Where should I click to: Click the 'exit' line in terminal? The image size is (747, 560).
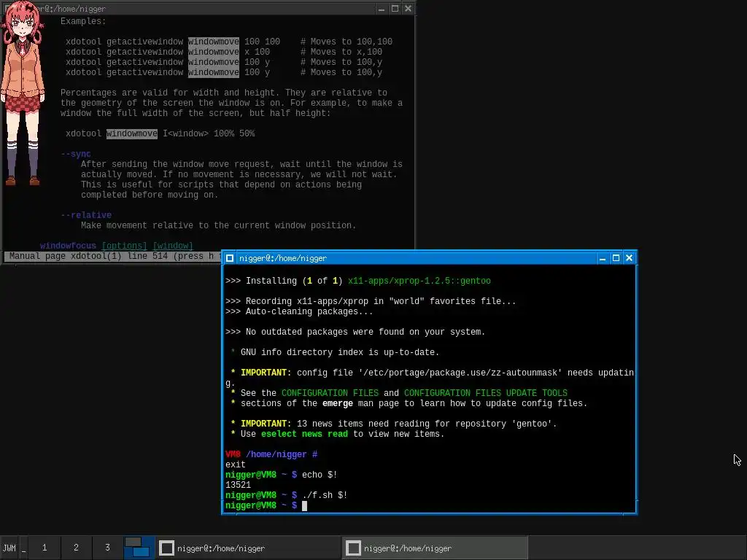(236, 464)
